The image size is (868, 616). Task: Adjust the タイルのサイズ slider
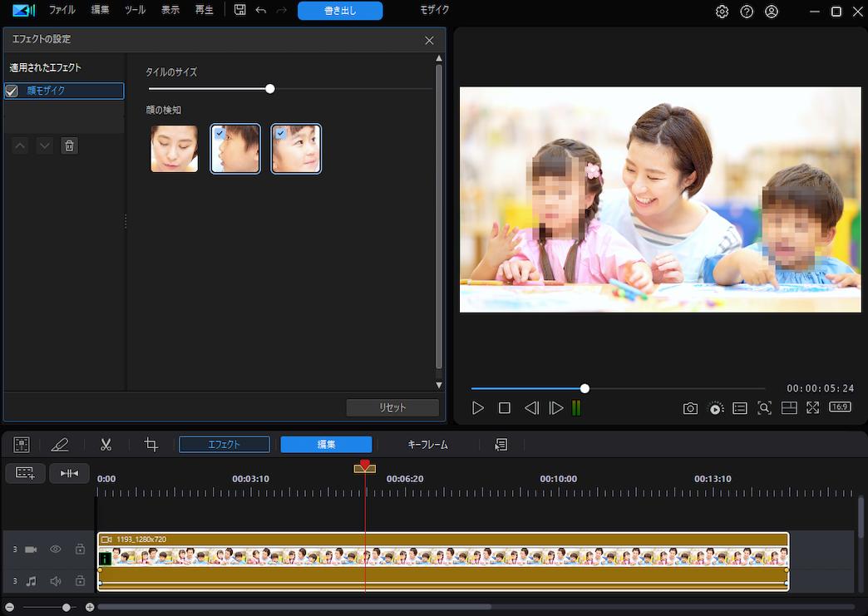[269, 88]
